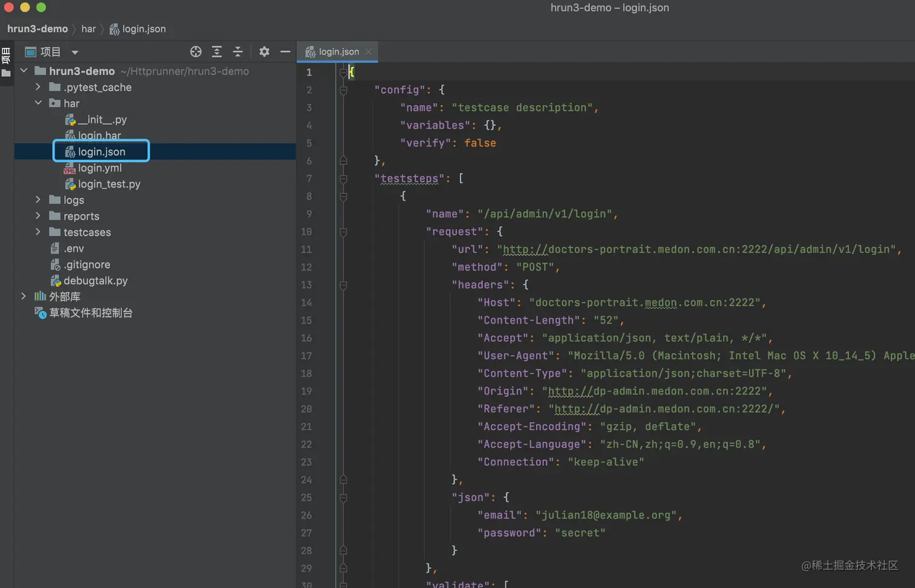This screenshot has width=915, height=588.
Task: Open login_test.py in the project tree
Action: [x=109, y=184]
